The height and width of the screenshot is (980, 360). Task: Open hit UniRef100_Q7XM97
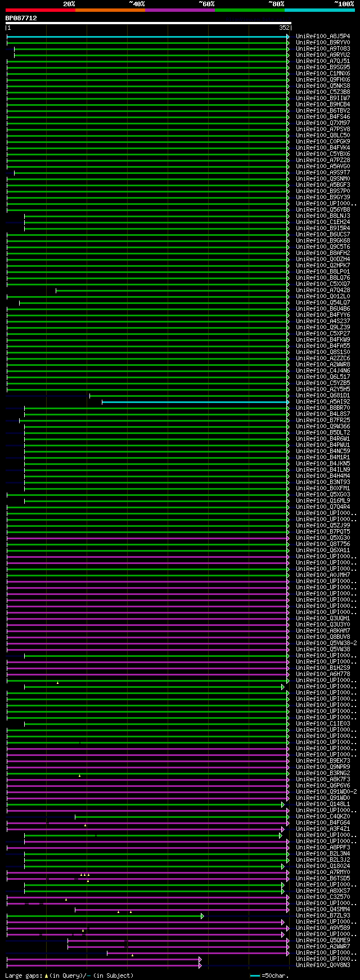click(x=323, y=123)
